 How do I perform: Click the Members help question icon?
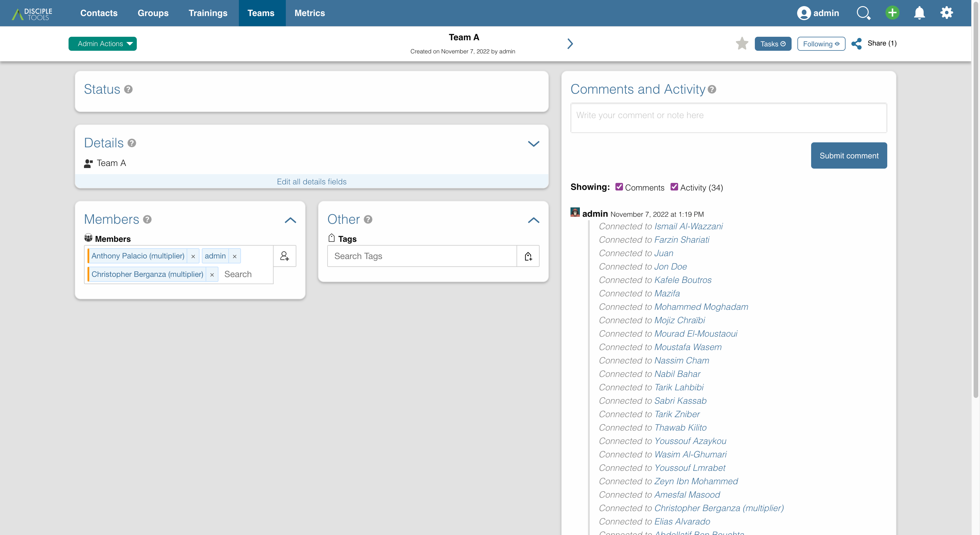147,220
